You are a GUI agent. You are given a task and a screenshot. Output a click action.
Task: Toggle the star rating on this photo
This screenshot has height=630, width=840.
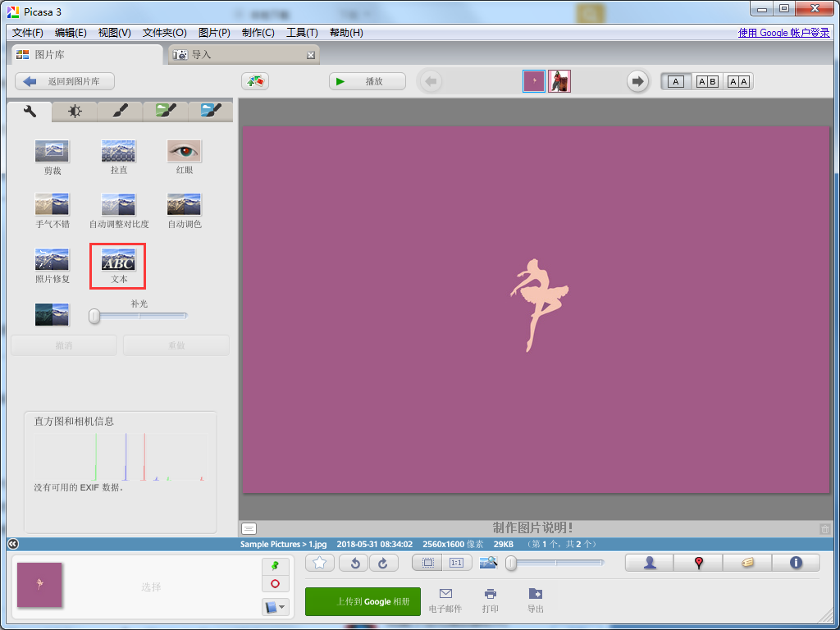pyautogui.click(x=319, y=563)
